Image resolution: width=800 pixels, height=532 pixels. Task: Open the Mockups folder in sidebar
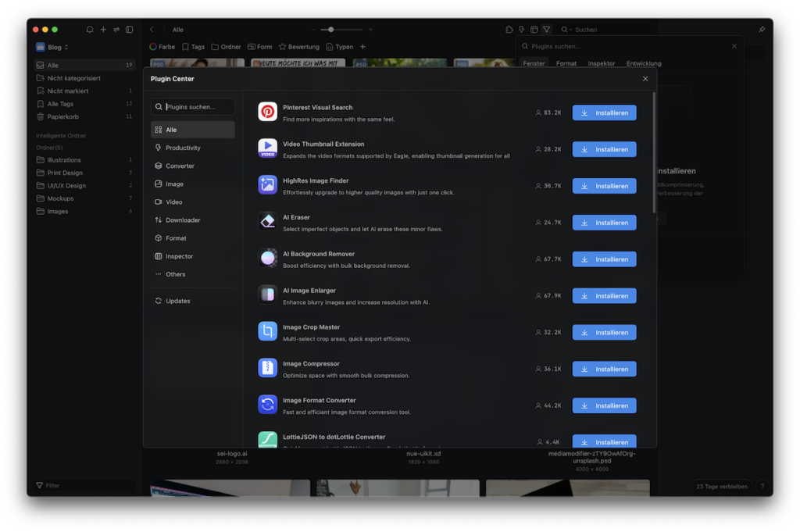(x=84, y=198)
